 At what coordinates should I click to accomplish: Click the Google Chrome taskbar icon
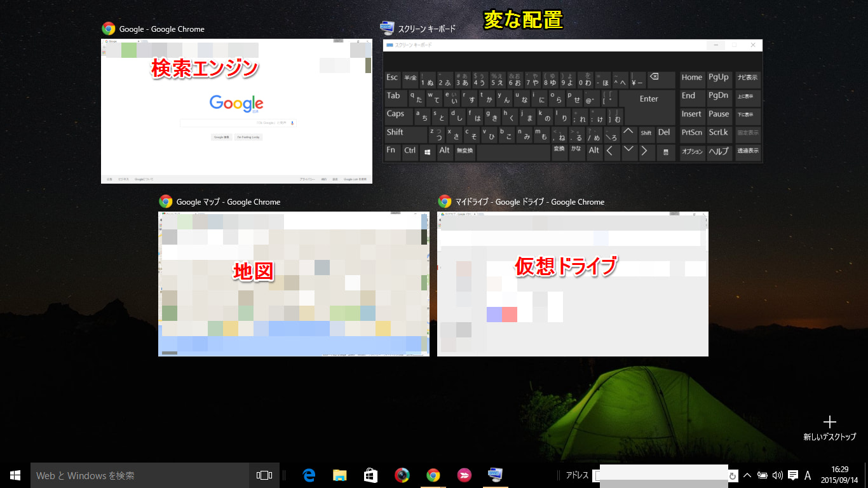click(x=433, y=475)
